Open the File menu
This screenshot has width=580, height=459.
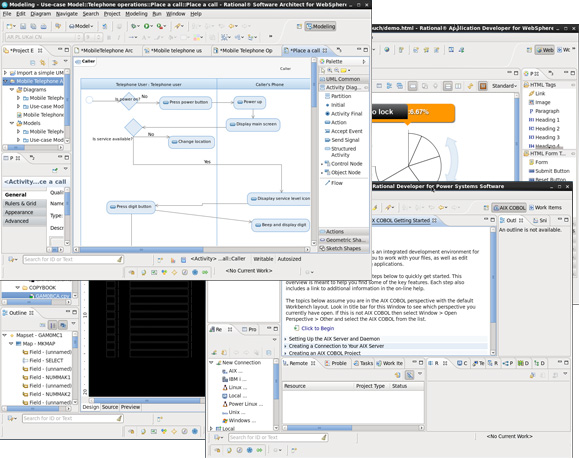pos(7,14)
